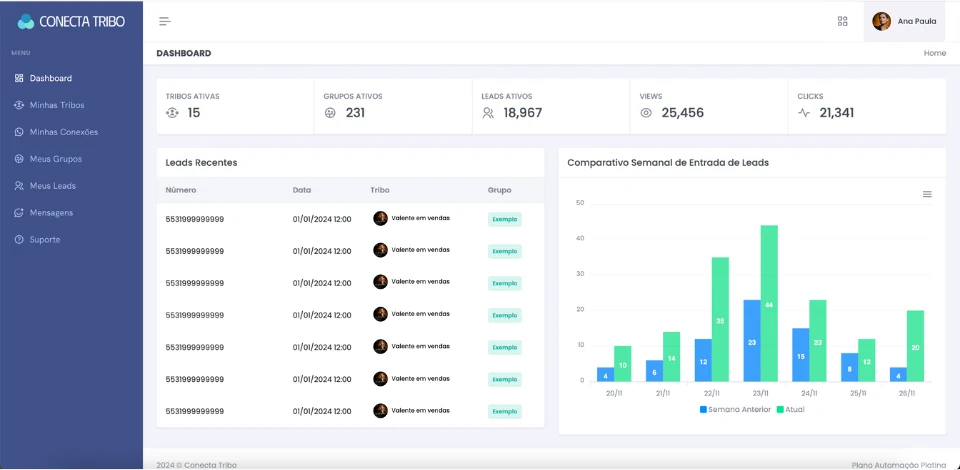Screen dimensions: 960x470
Task: Click the Tribos Ativas stat icon
Action: pos(172,113)
